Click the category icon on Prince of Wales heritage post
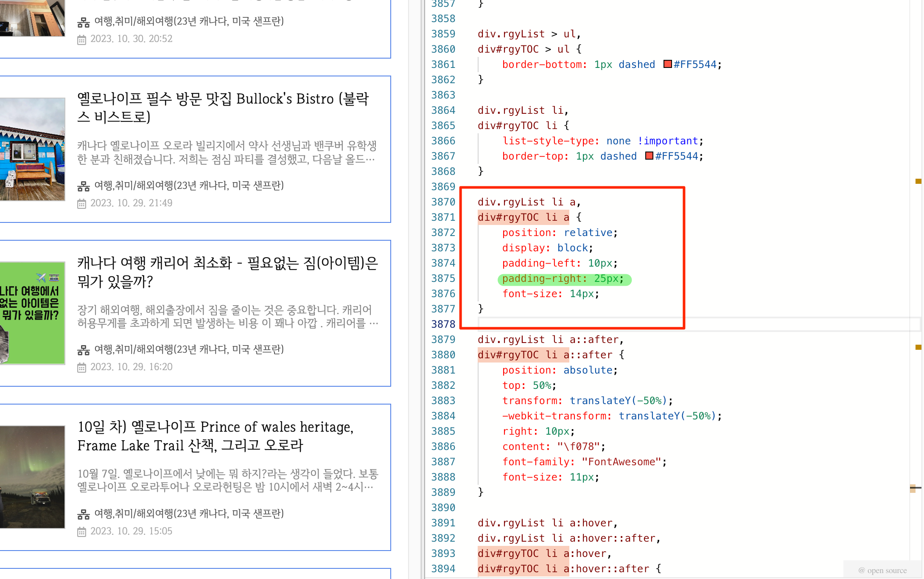 84,514
